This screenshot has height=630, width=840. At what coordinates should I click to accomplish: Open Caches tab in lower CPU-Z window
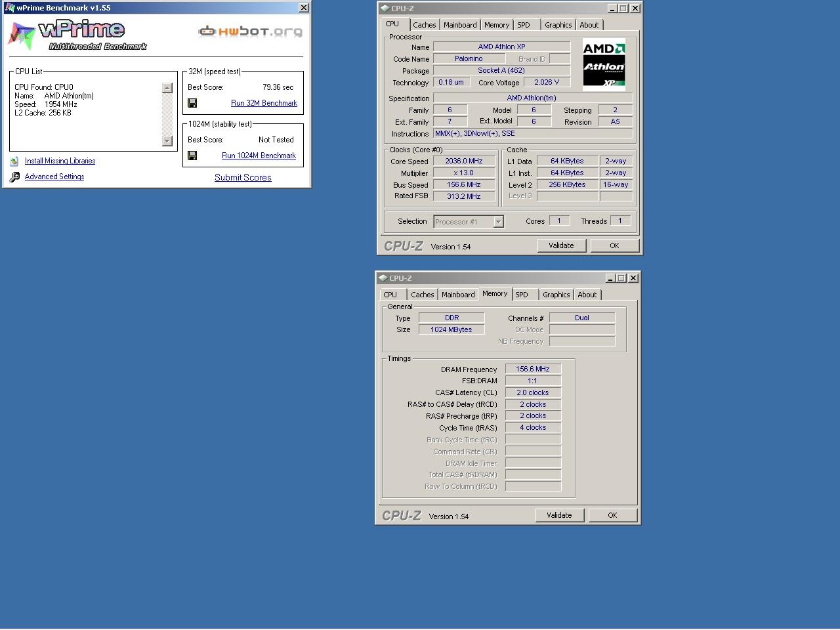[x=423, y=295]
